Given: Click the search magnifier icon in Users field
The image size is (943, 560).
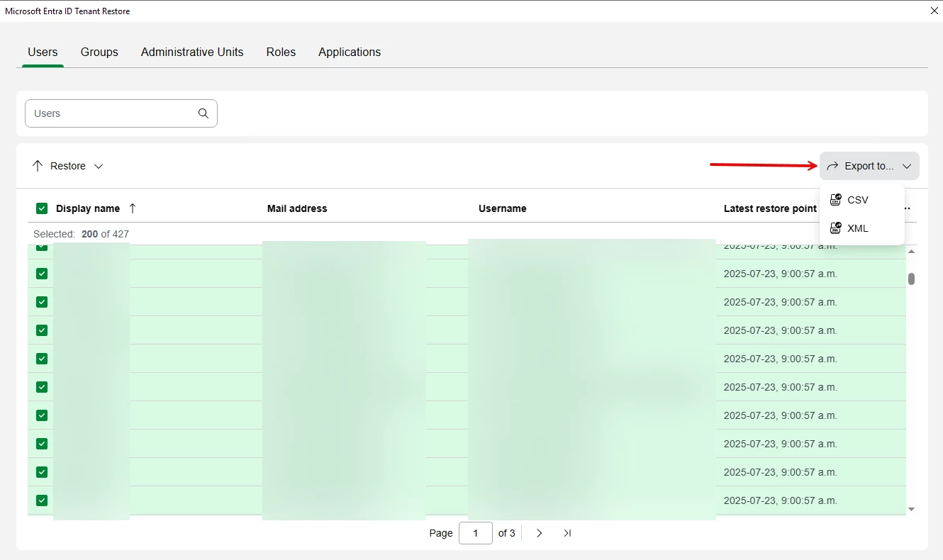Looking at the screenshot, I should tap(203, 113).
